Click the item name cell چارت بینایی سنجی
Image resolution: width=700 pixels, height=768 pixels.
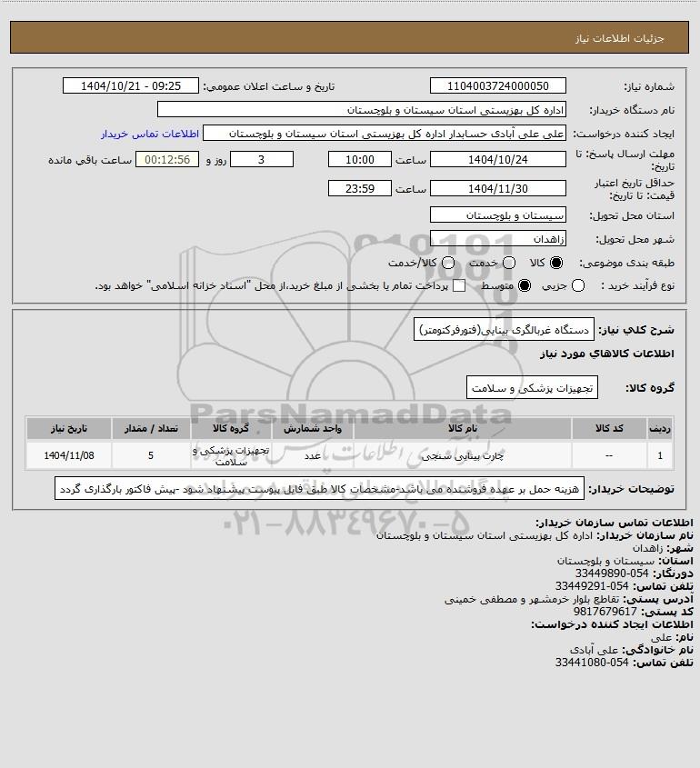tap(462, 456)
